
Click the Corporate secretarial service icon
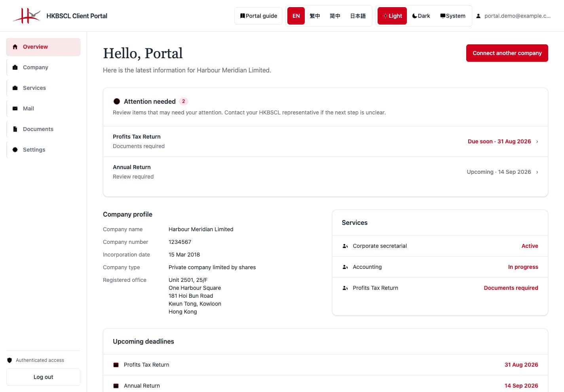pyautogui.click(x=345, y=246)
